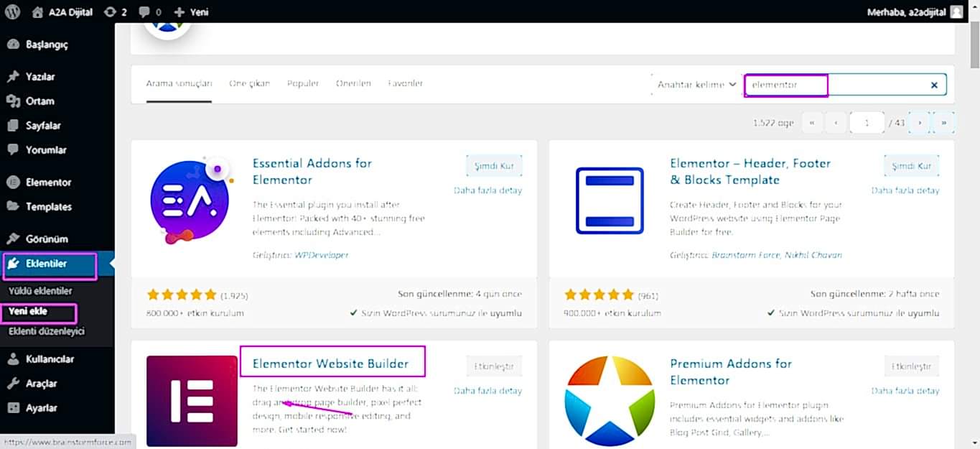The height and width of the screenshot is (449, 980).
Task: Expand the Anahtar kelime dropdown
Action: [x=696, y=85]
